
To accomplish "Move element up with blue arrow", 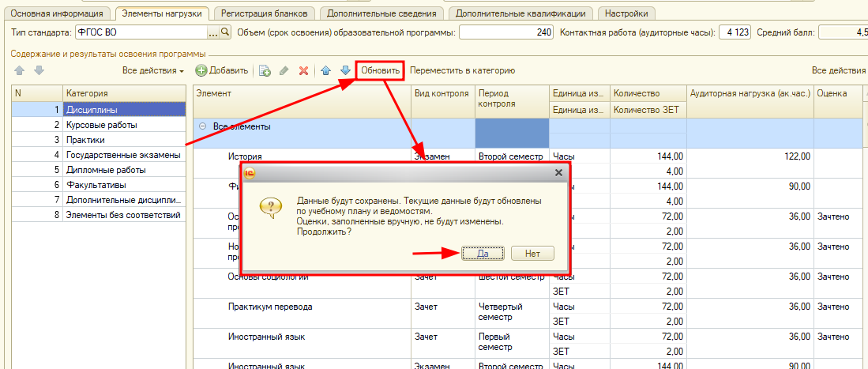I will click(x=326, y=71).
